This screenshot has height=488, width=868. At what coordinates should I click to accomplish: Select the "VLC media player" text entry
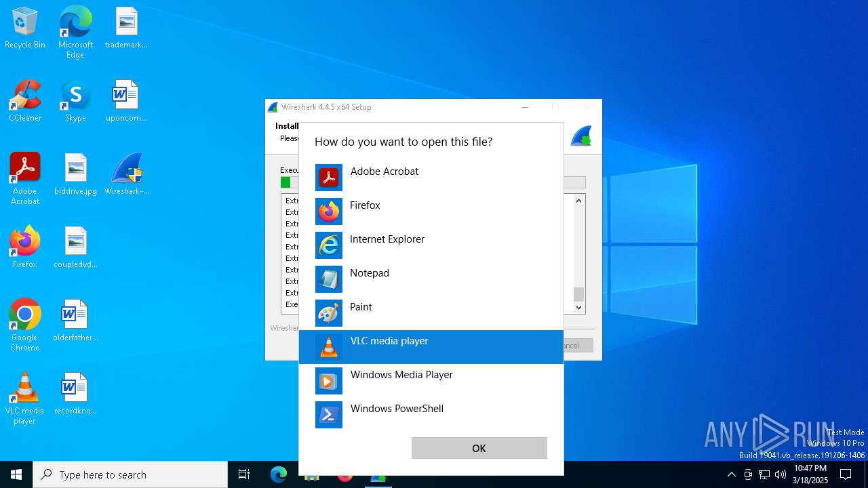click(x=389, y=341)
